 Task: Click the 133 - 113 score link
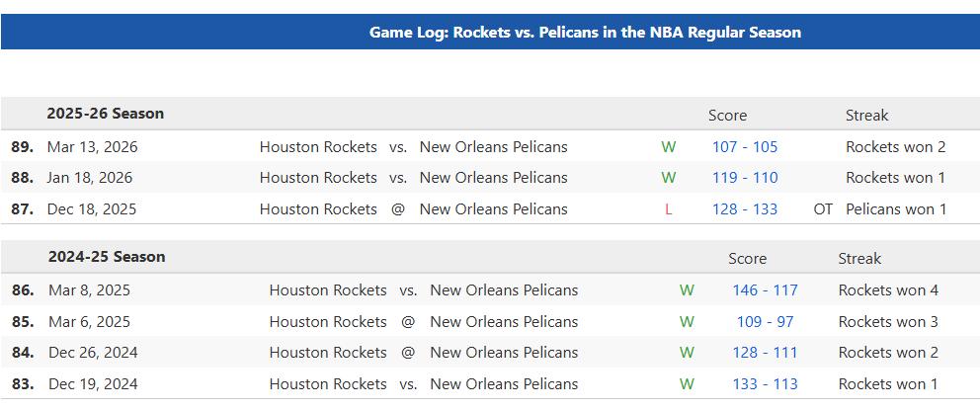(x=765, y=384)
